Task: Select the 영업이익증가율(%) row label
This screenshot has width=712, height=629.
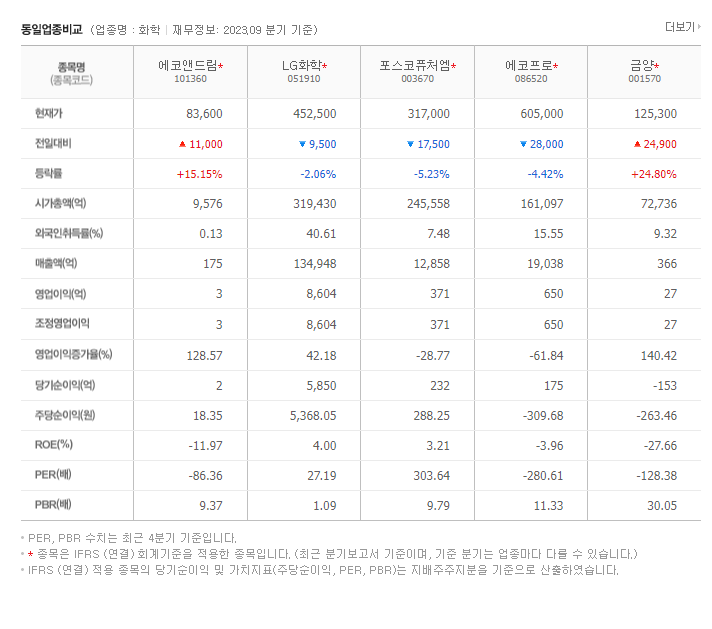Action: coord(74,354)
